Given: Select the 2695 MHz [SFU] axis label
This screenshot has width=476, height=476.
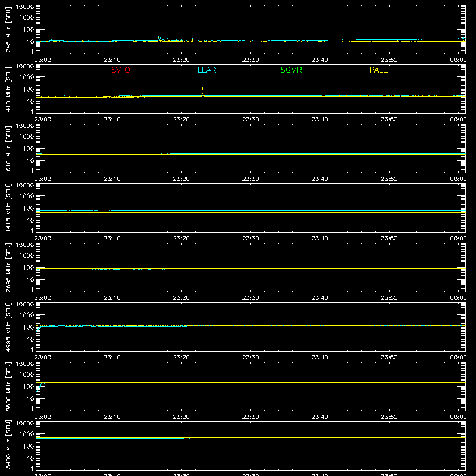Looking at the screenshot, I should [x=8, y=267].
